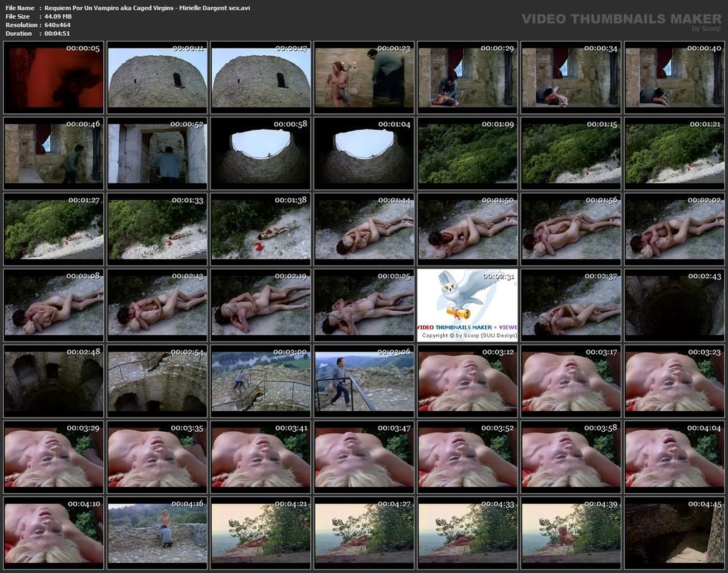Open the frame at 00:03:41

(x=261, y=457)
